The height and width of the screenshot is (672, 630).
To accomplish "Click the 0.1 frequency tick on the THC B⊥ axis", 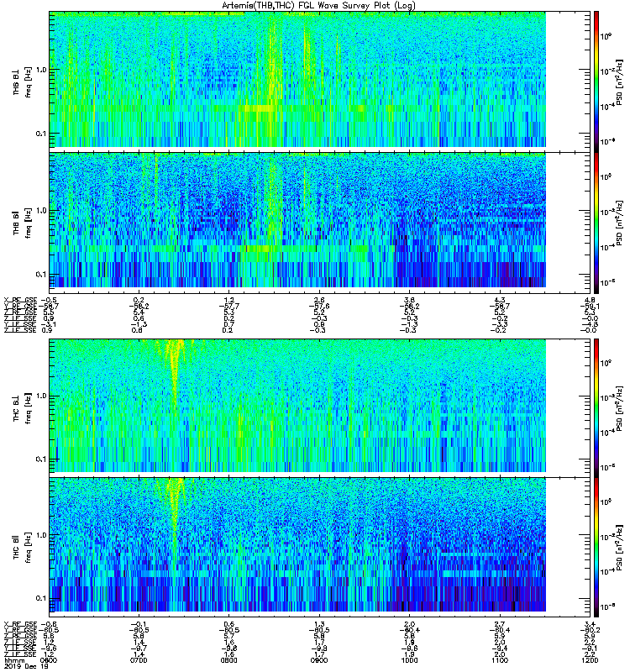I will [x=41, y=459].
